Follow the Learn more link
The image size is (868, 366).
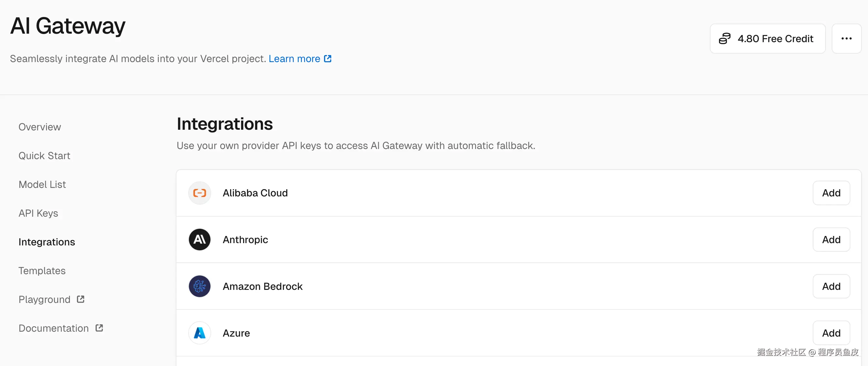tap(294, 58)
